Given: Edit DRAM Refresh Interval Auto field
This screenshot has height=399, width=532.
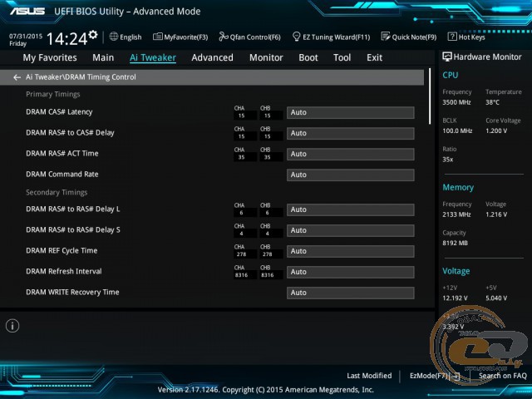Looking at the screenshot, I should click(x=351, y=272).
